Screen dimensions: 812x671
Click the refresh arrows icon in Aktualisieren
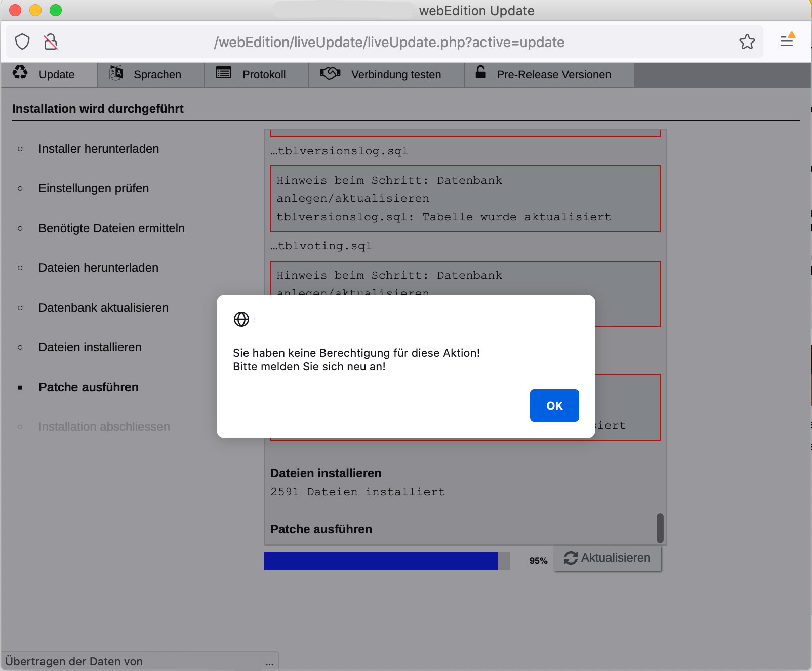pyautogui.click(x=571, y=558)
